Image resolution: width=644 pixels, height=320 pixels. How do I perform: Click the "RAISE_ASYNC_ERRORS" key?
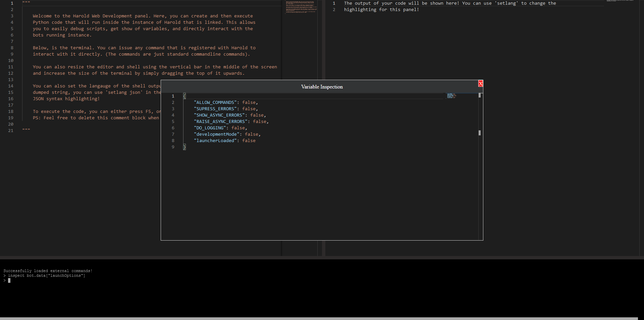point(221,122)
